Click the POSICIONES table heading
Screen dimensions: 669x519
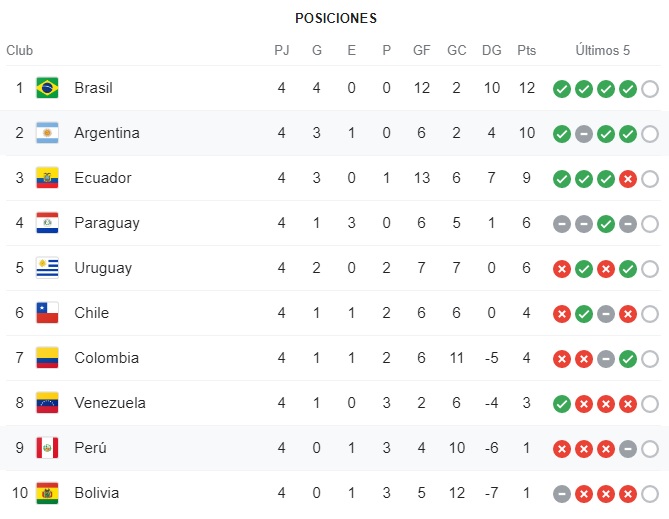(336, 18)
